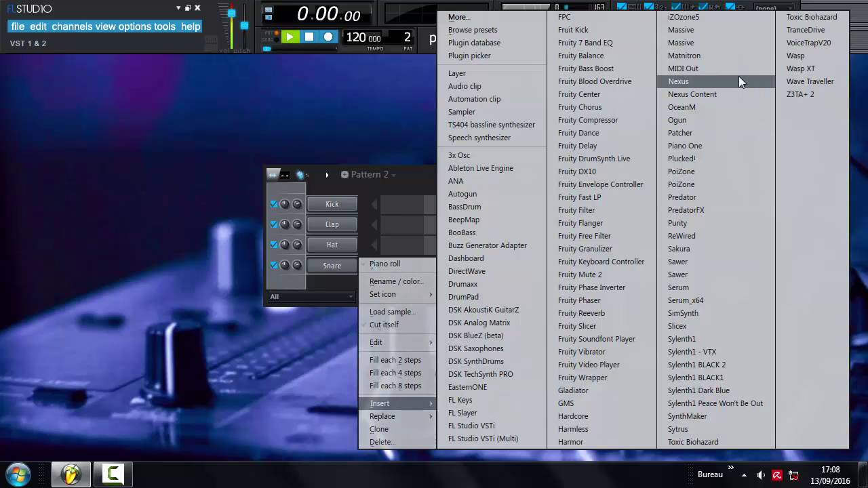Click the Hat channel button
Viewport: 868px width, 488px height.
coord(332,245)
